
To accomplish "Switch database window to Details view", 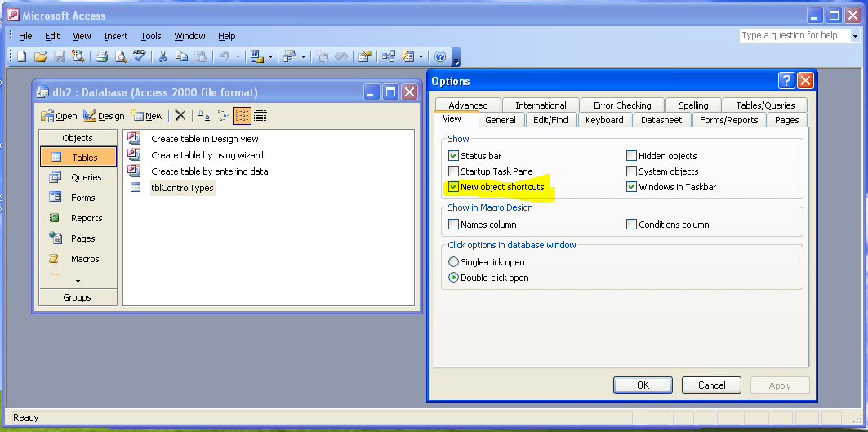I will (x=260, y=115).
